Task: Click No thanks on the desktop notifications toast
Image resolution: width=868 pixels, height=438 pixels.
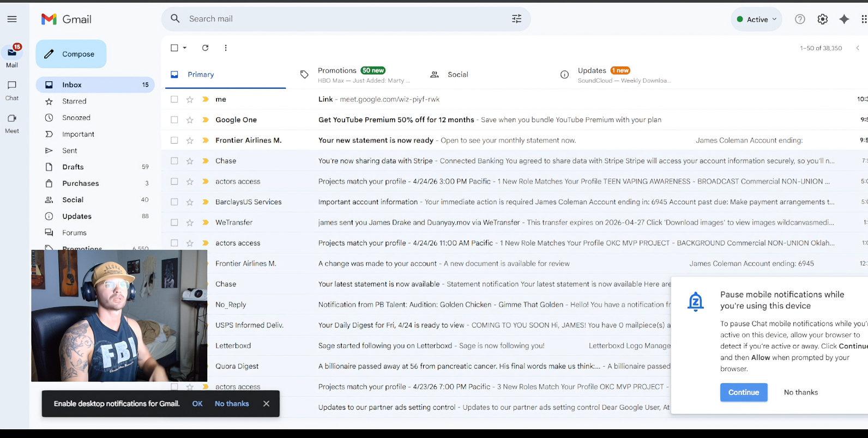Action: point(232,404)
